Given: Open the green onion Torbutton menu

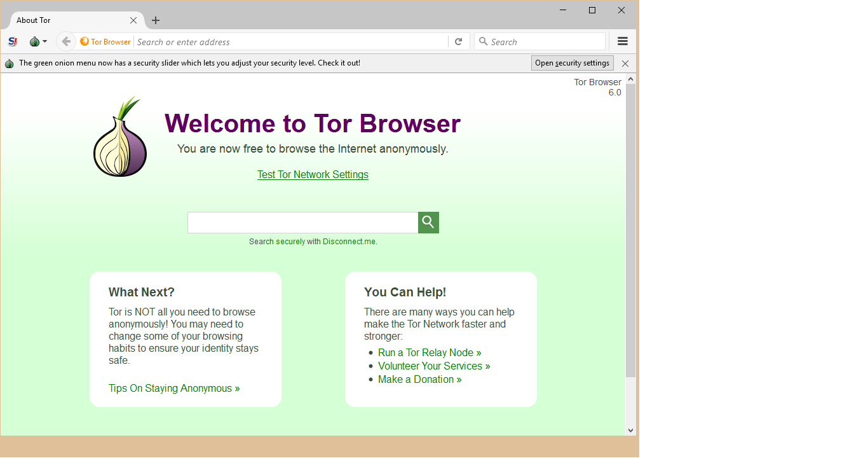Looking at the screenshot, I should click(x=38, y=42).
